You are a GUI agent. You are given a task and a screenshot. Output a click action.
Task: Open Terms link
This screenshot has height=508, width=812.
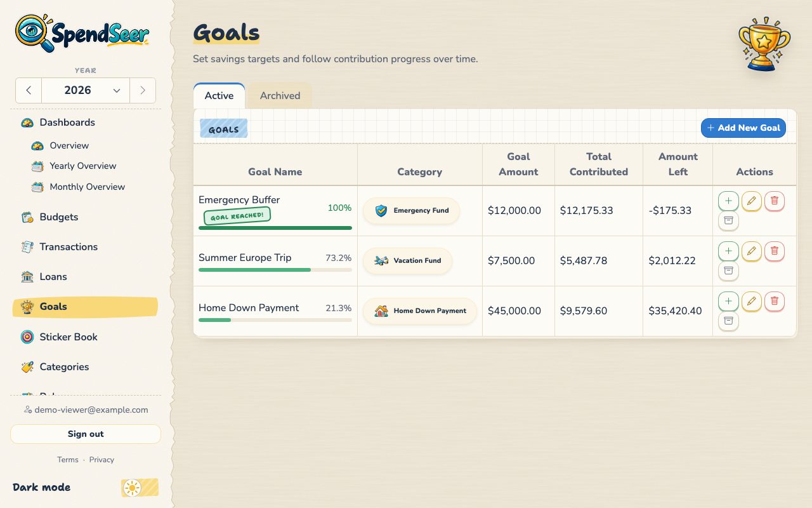click(x=68, y=460)
